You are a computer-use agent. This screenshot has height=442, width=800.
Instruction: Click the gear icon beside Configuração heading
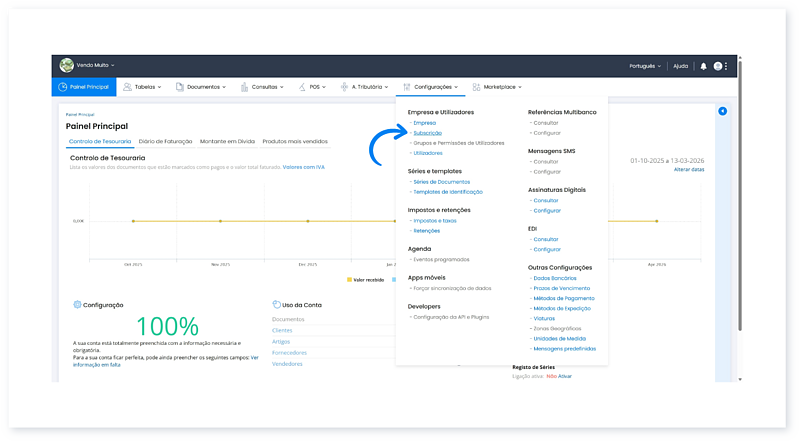77,304
